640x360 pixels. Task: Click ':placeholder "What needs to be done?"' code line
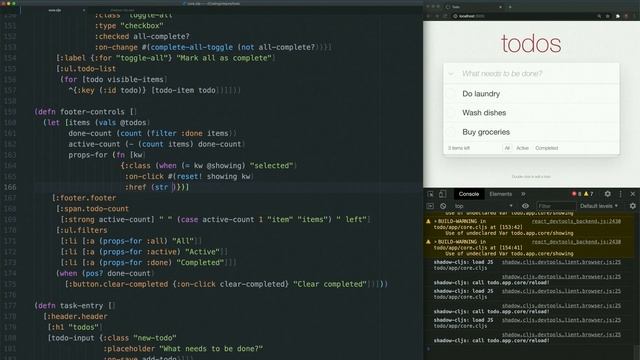pyautogui.click(x=183, y=349)
